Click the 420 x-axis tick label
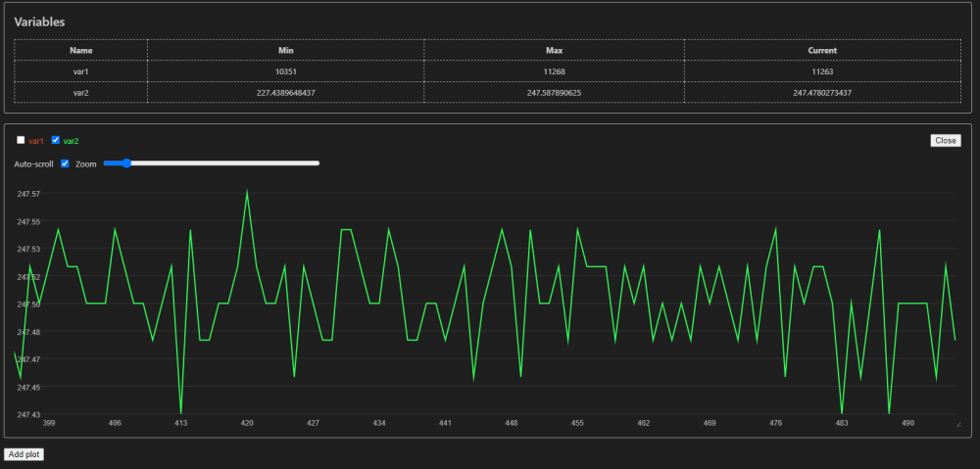This screenshot has width=980, height=469. pos(247,423)
